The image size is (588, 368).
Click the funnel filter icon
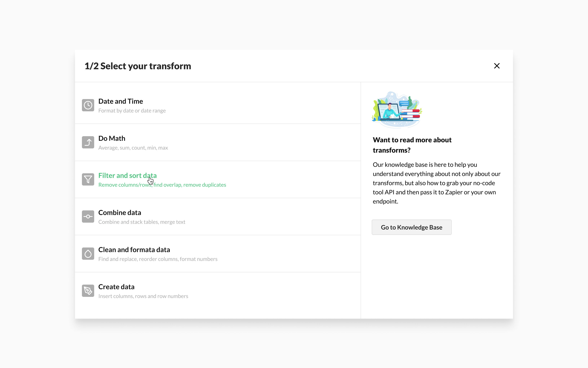click(88, 179)
